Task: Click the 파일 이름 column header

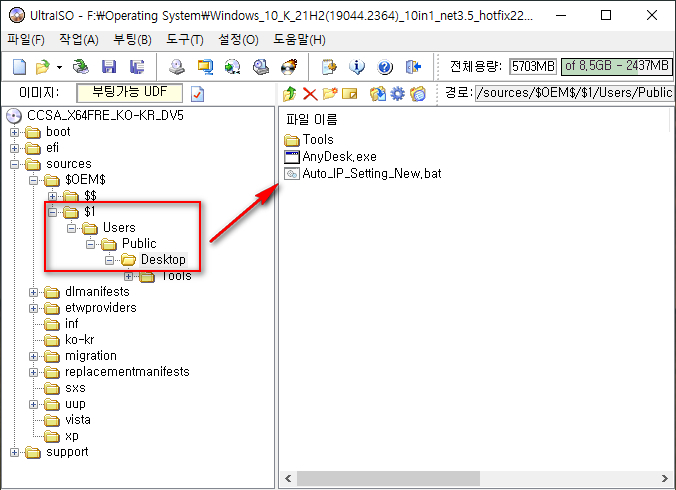Action: coord(311,119)
